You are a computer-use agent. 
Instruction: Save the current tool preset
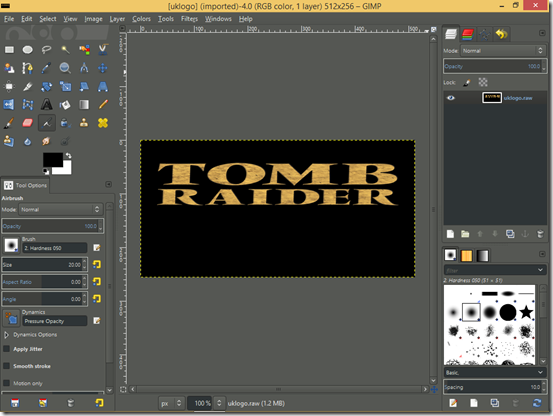[x=15, y=403]
